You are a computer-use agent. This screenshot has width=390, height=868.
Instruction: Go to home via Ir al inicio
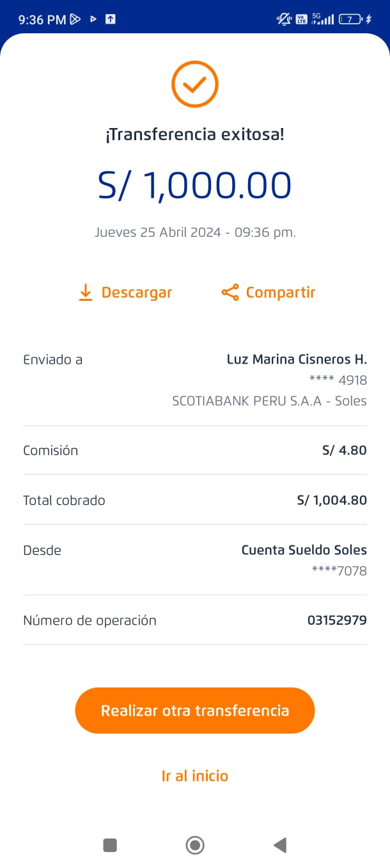pos(195,776)
